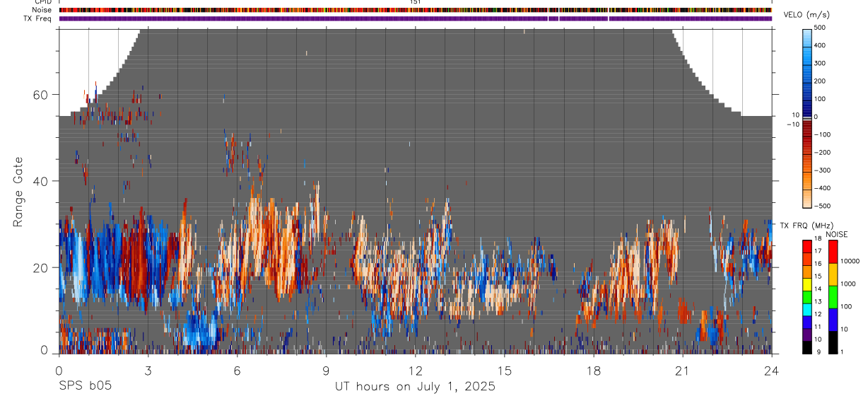868x401 pixels.
Task: Select the red 17–18 MHz frequency swatch
Action: click(x=807, y=247)
